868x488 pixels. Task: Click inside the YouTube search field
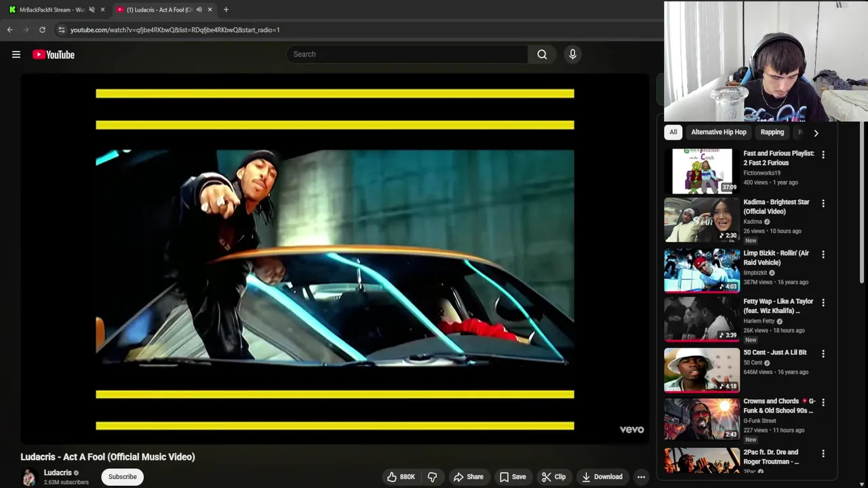click(407, 54)
